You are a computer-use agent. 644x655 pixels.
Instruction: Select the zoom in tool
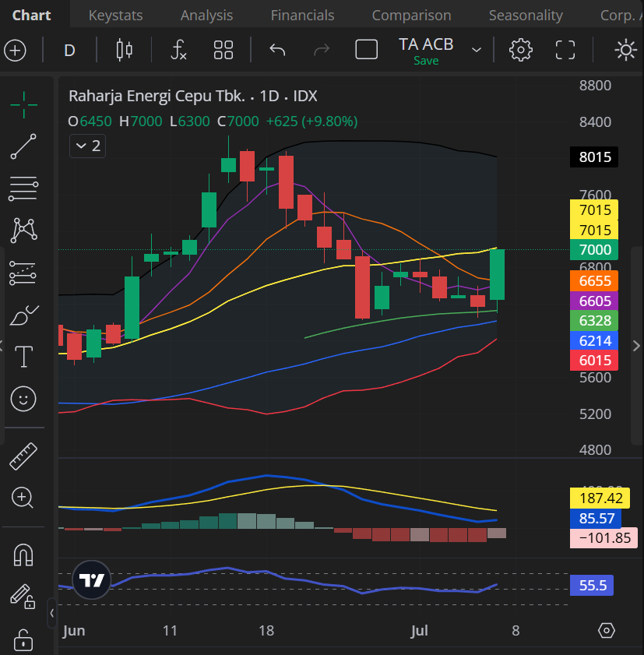[23, 498]
